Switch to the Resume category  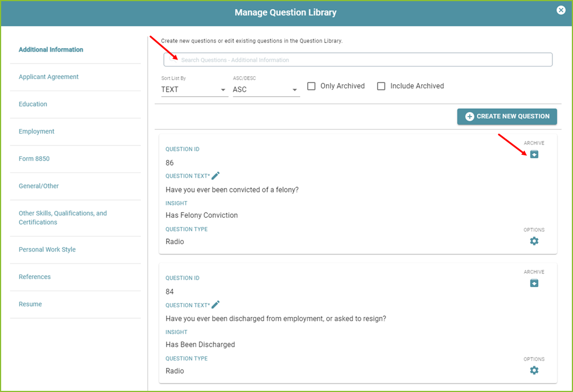point(30,304)
